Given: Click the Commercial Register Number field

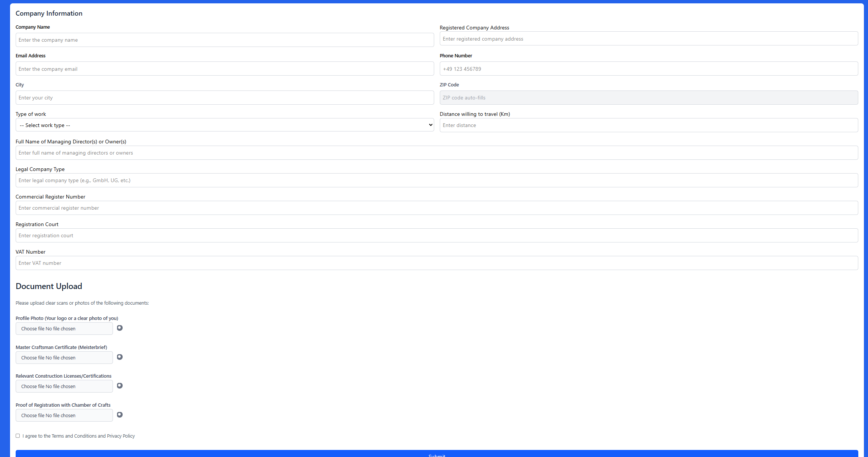Looking at the screenshot, I should pyautogui.click(x=437, y=208).
